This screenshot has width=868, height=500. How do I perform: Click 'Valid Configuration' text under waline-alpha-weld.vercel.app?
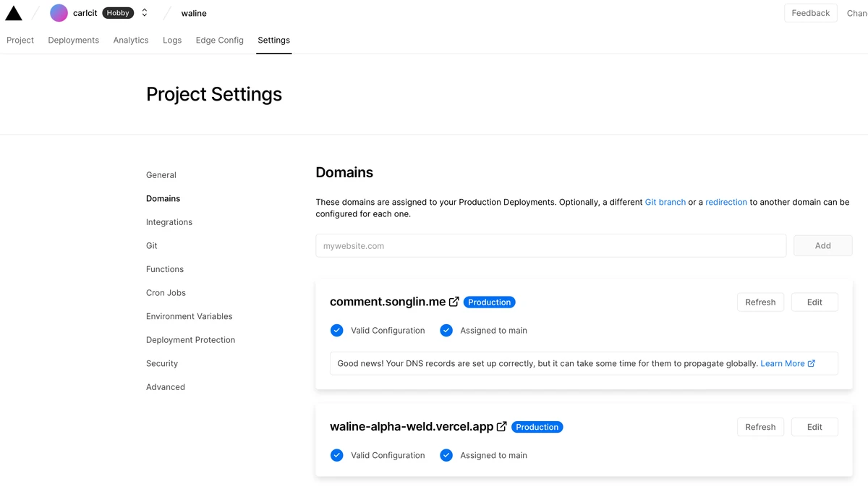(388, 455)
